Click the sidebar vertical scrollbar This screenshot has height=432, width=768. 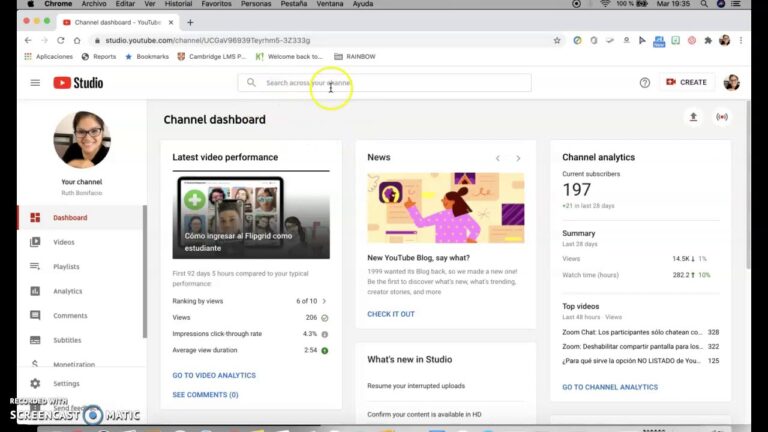tap(144, 271)
